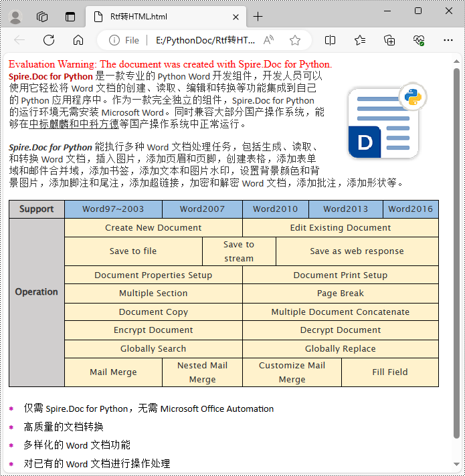This screenshot has width=465, height=476.
Task: Click the Globally Search cell
Action: click(153, 348)
